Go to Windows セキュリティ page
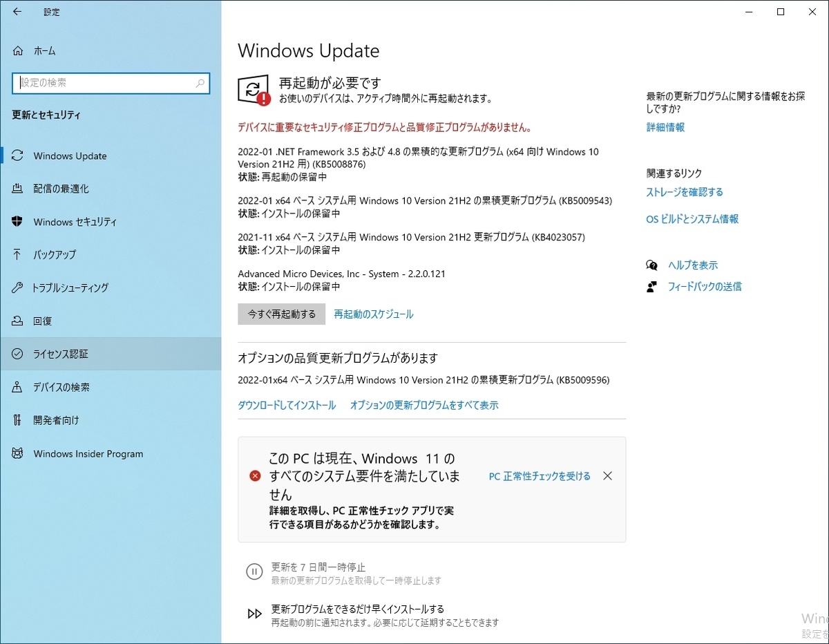Screen dimensions: 829x644 click(x=111, y=222)
